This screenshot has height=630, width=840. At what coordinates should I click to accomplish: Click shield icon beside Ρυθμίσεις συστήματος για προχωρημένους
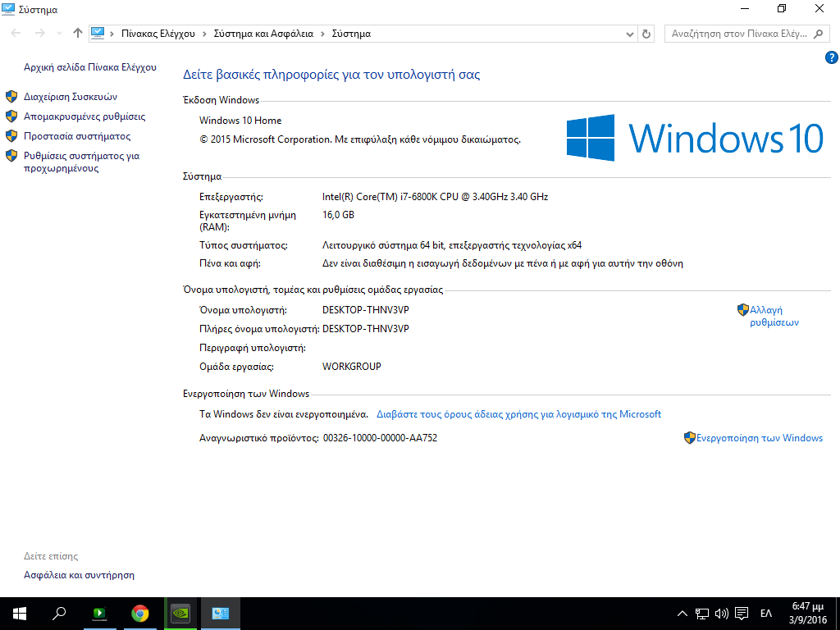click(x=11, y=156)
